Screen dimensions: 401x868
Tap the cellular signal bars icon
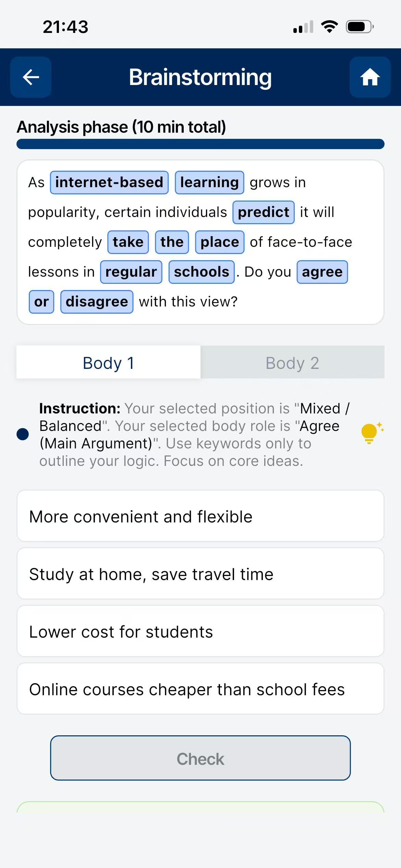coord(303,27)
